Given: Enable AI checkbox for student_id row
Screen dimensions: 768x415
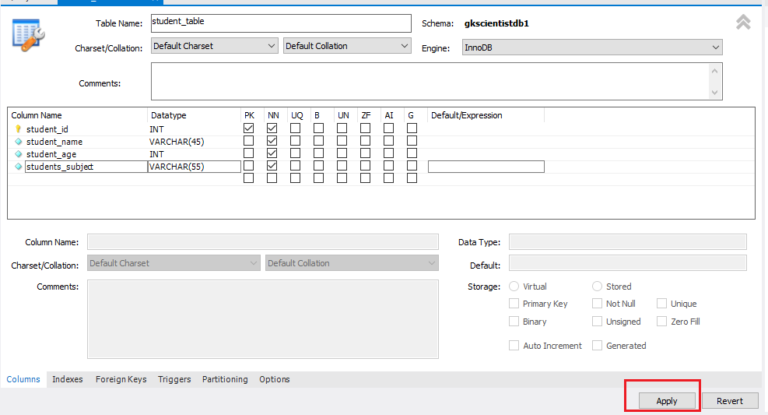Looking at the screenshot, I should point(388,129).
